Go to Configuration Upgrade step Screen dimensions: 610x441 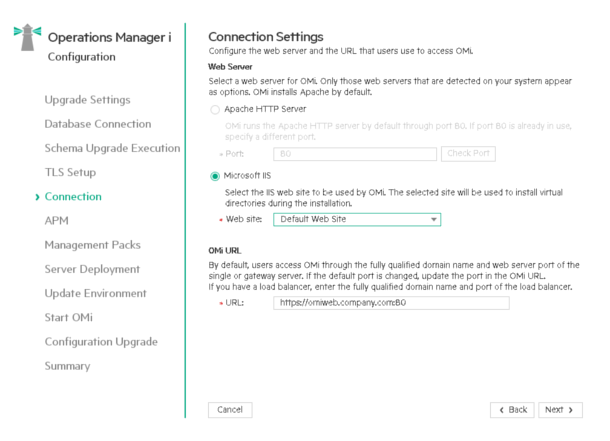(101, 341)
